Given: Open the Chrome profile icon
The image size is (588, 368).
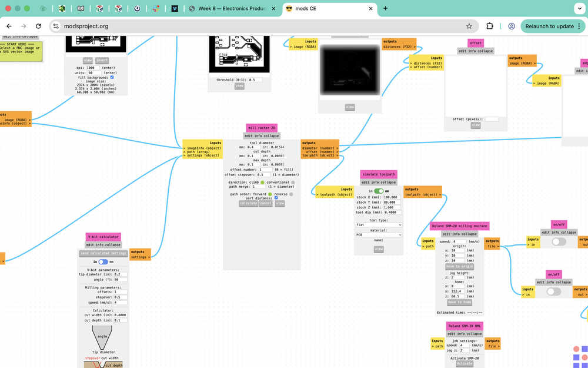Looking at the screenshot, I should [512, 26].
